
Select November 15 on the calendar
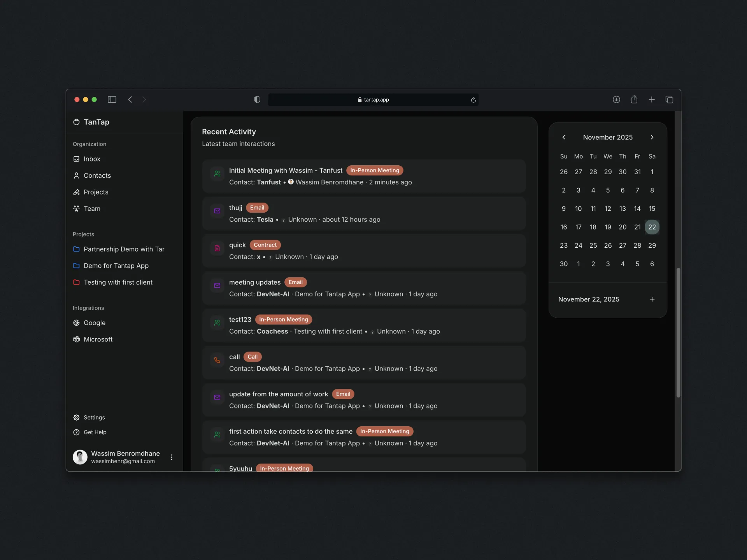tap(652, 208)
